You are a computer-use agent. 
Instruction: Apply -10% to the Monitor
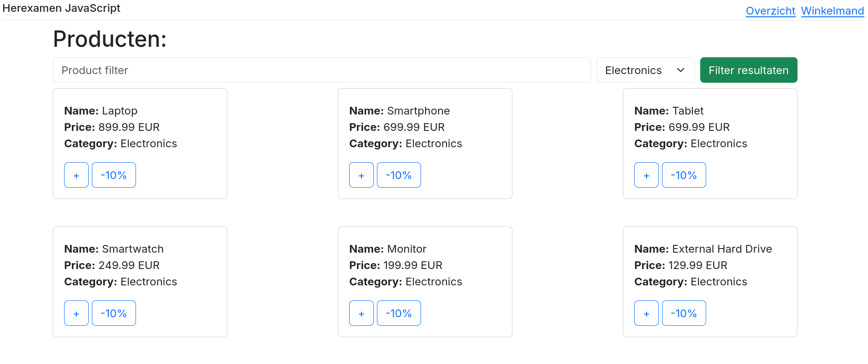[x=399, y=313]
